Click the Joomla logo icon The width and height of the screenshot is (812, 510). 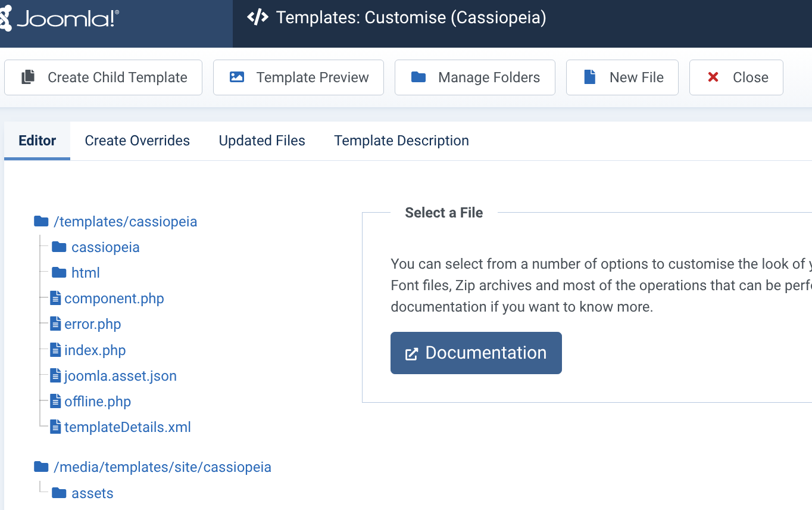[x=5, y=19]
